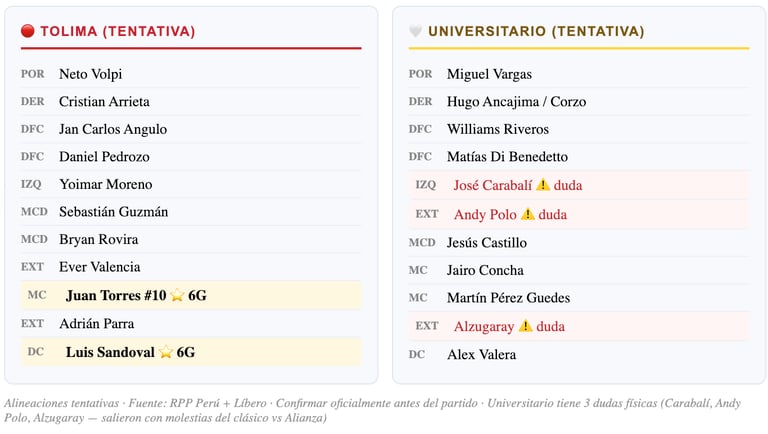
Task: Select Miguel Vargas in Universitario lineup
Action: click(x=489, y=74)
